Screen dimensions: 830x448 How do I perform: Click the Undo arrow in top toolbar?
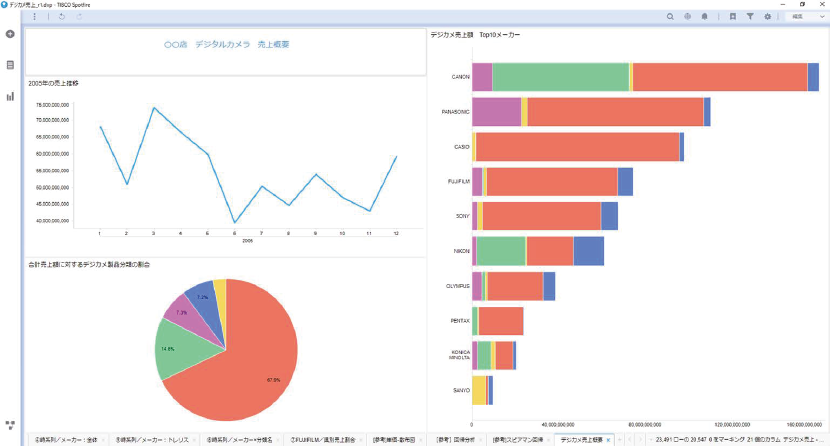click(61, 16)
